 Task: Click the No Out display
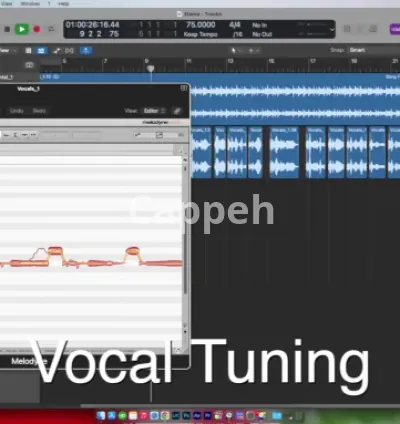tap(262, 34)
